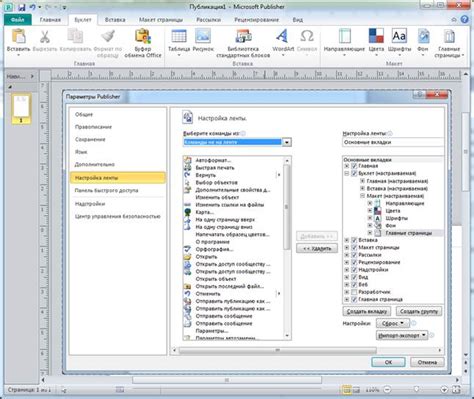Click the zoom slider handle in status bar
Screen dimensions: 474x399
416,389
